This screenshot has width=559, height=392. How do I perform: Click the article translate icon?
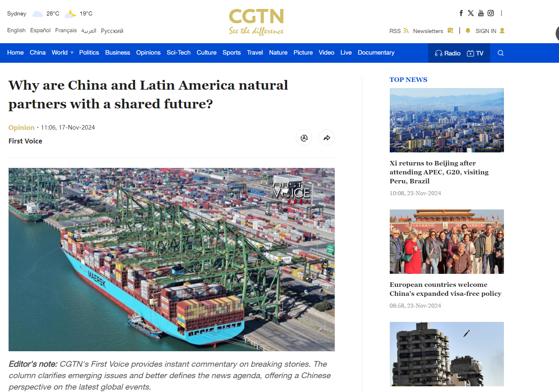(x=304, y=138)
